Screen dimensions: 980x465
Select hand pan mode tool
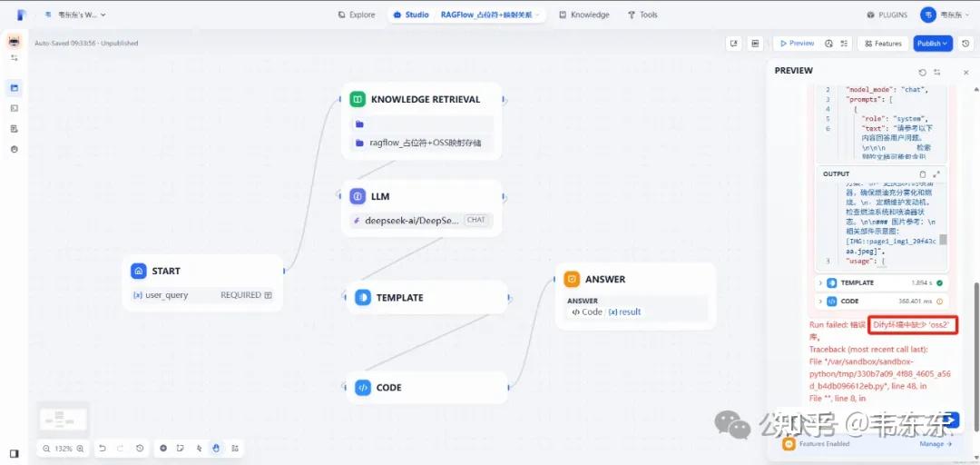click(216, 448)
